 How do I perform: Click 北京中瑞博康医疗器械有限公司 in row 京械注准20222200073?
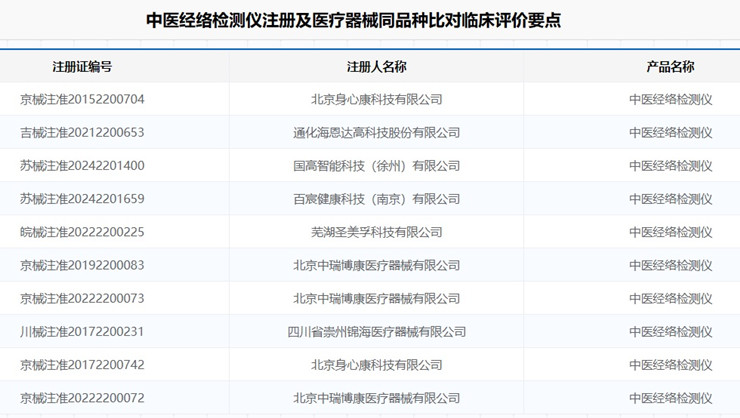tap(377, 298)
